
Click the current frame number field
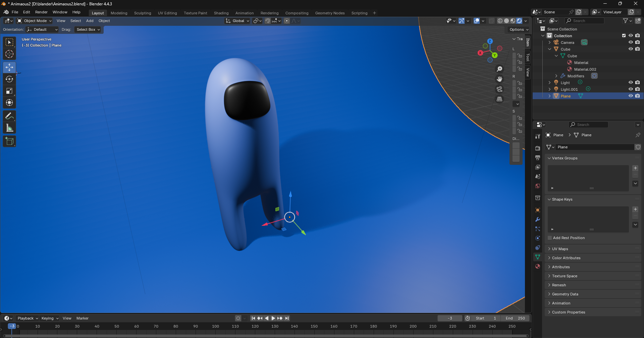(x=450, y=318)
